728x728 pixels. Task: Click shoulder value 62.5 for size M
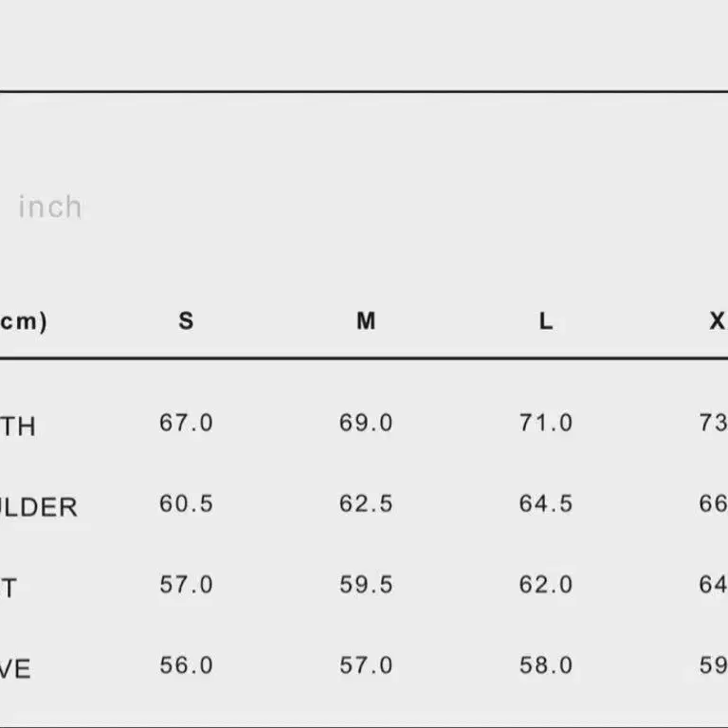point(366,503)
